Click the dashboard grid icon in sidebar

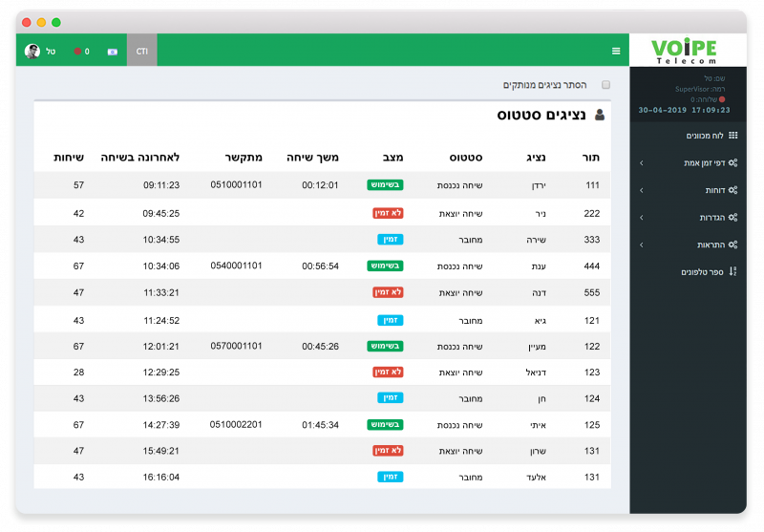coord(732,136)
